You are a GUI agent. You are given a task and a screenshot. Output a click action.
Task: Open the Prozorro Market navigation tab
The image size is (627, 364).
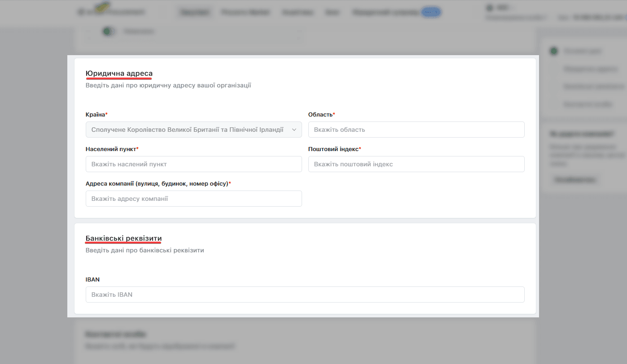246,12
